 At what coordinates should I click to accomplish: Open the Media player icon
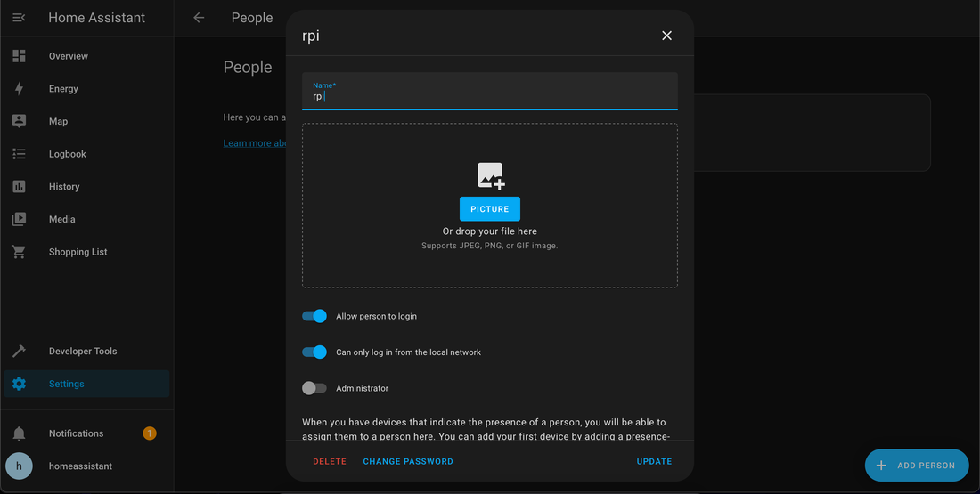click(19, 219)
